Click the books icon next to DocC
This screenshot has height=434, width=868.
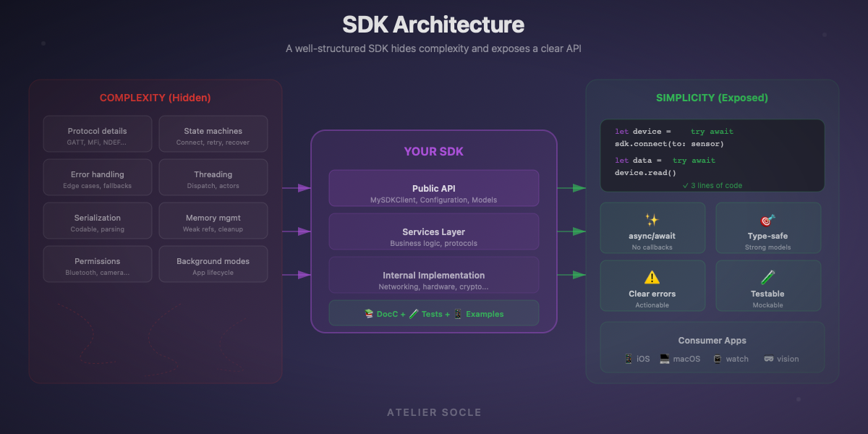tap(367, 313)
